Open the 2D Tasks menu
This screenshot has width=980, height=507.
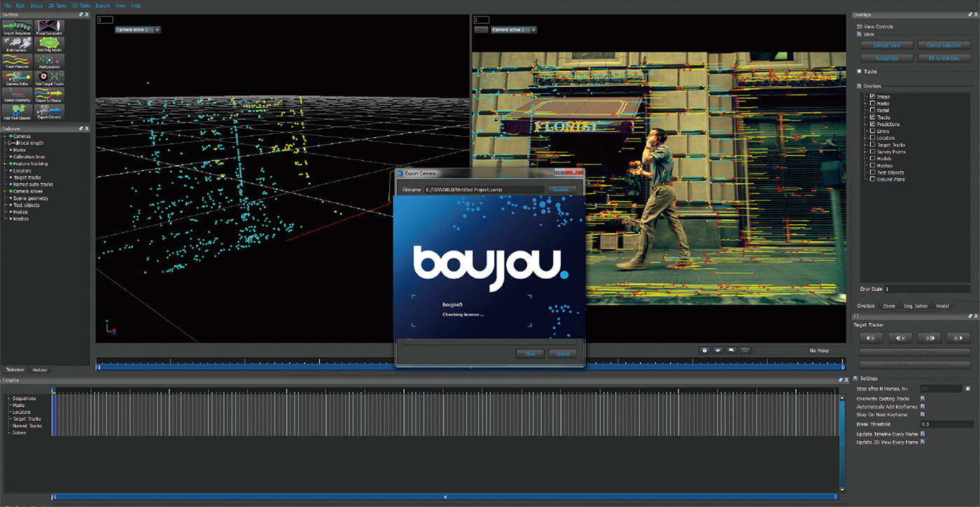coord(57,5)
